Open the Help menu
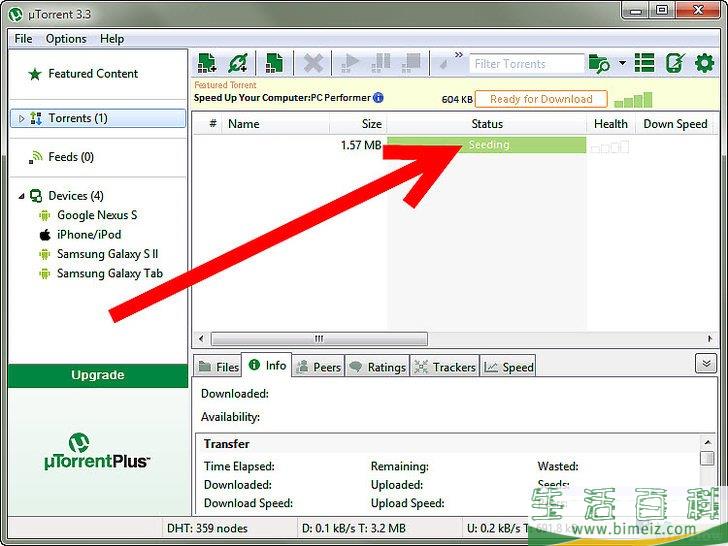Screen dimensions: 728x546 (112, 39)
